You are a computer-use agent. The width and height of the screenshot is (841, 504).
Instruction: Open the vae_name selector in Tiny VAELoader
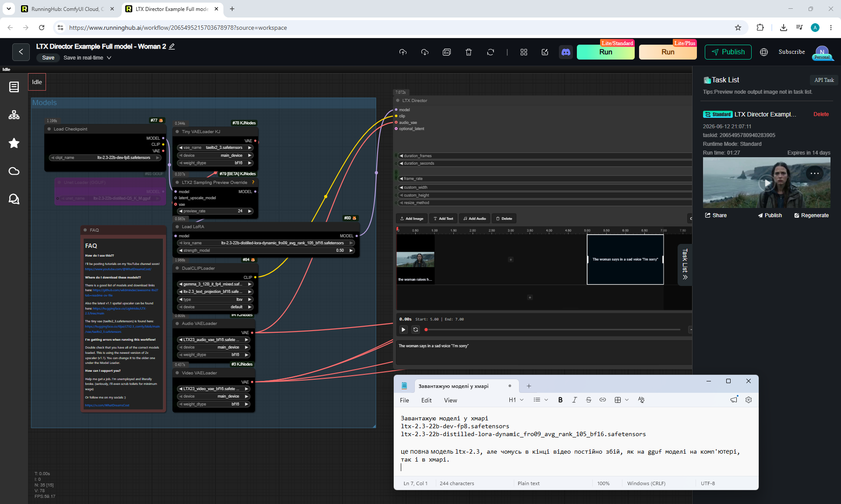[215, 148]
